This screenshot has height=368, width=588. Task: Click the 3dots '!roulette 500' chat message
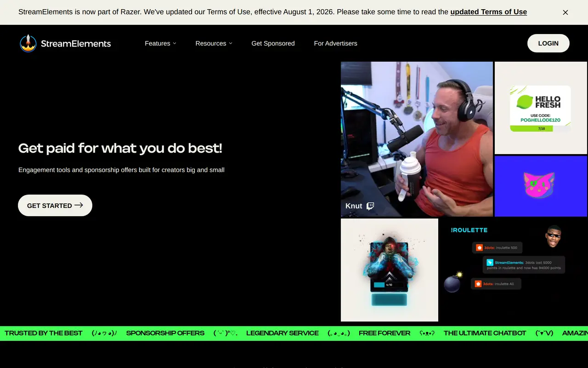tap(498, 247)
